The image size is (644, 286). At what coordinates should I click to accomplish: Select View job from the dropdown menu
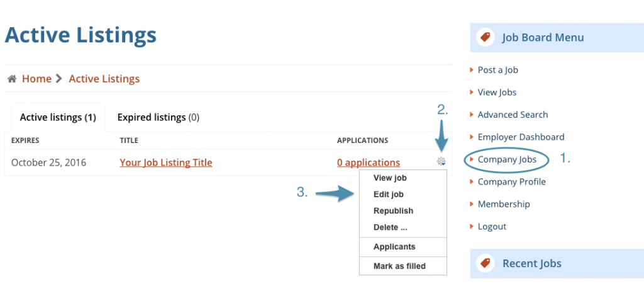pyautogui.click(x=390, y=178)
